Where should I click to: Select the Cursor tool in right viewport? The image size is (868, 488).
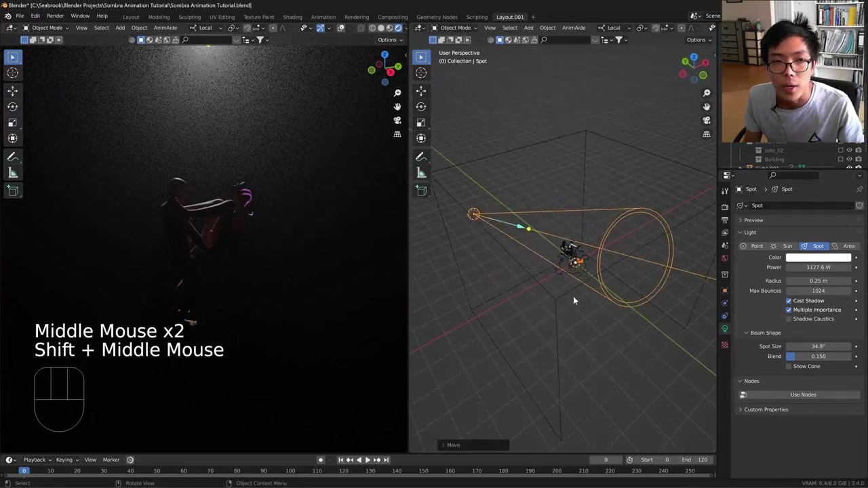421,73
